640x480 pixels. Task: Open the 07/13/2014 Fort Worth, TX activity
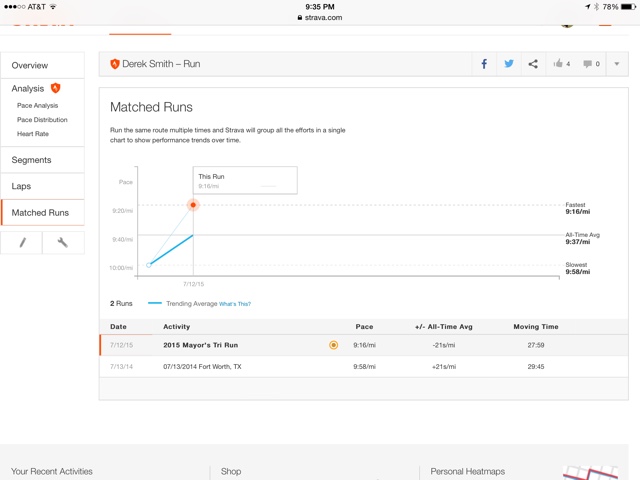[x=202, y=367]
